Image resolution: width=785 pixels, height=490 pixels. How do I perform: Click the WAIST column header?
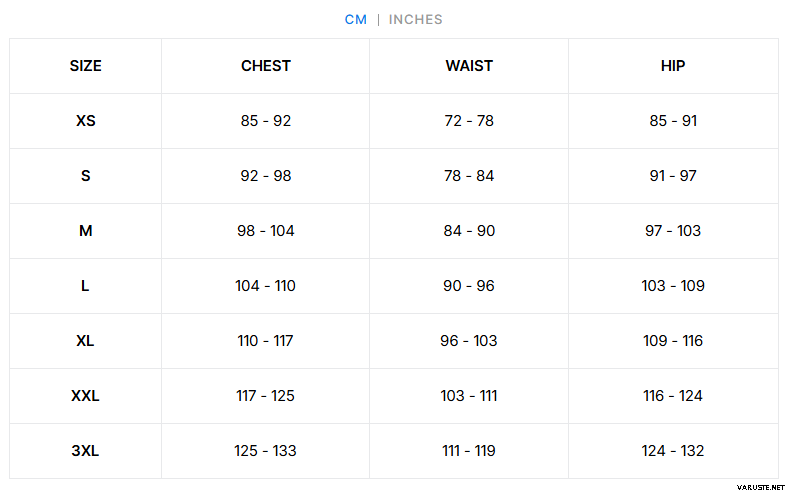pos(469,66)
